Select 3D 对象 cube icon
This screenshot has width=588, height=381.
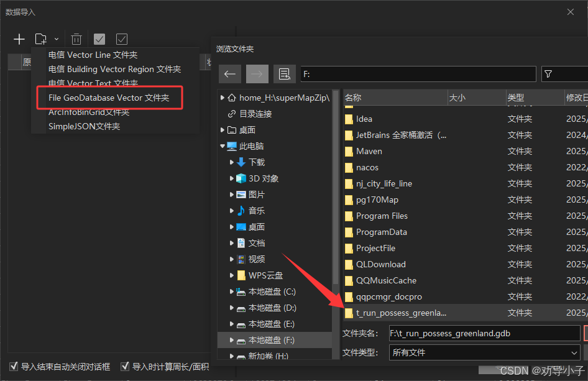[x=241, y=178]
